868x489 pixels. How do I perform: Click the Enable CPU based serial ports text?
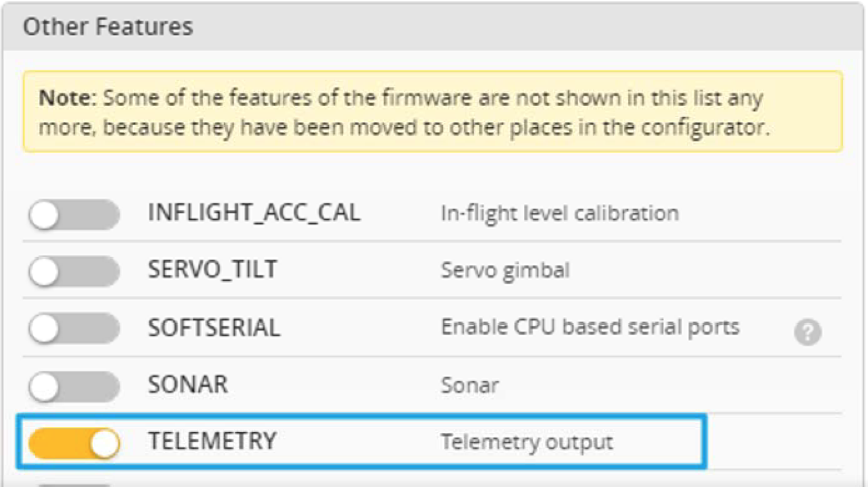(x=590, y=327)
